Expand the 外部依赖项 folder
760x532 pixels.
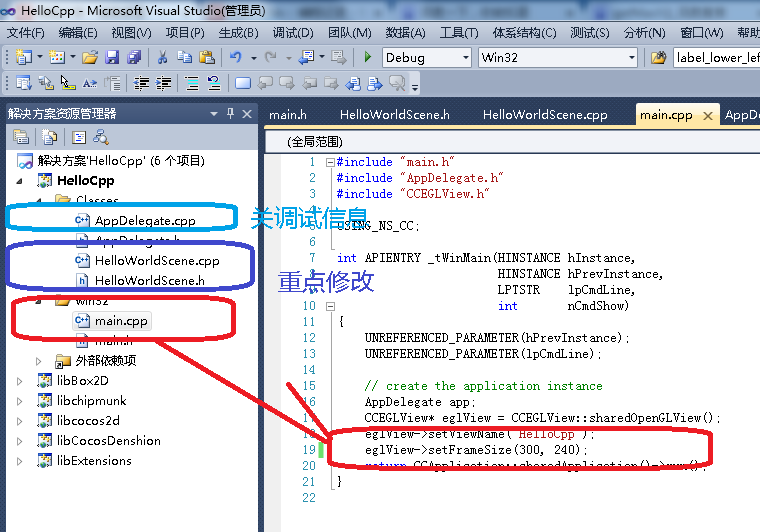(x=38, y=361)
